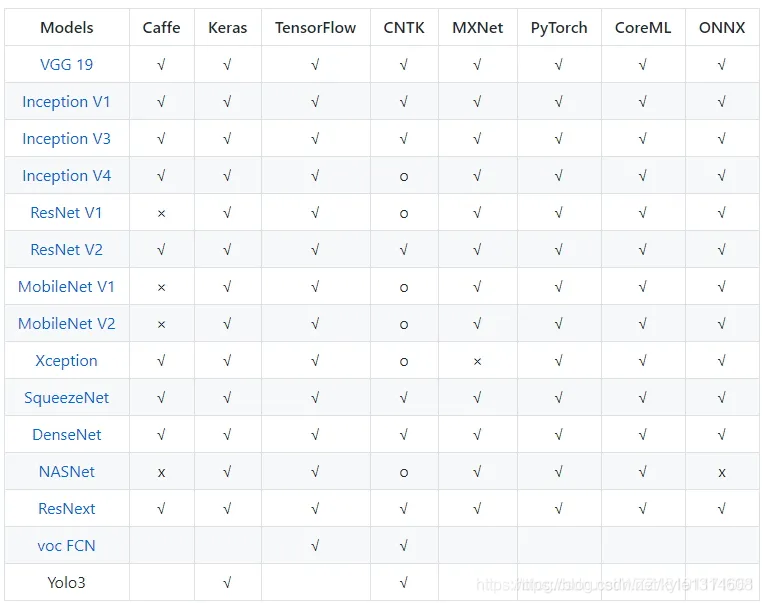Image resolution: width=762 pixels, height=603 pixels.
Task: Click the √ in ResNext PyTorch cell
Action: pyautogui.click(x=559, y=508)
